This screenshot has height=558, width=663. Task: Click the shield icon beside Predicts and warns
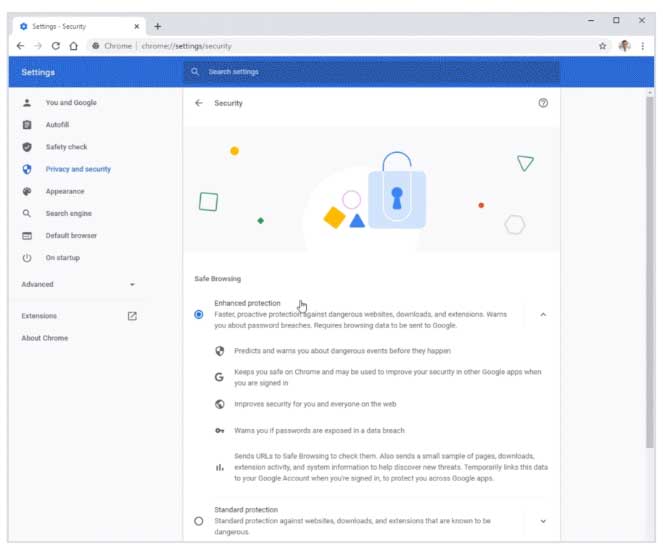click(219, 351)
